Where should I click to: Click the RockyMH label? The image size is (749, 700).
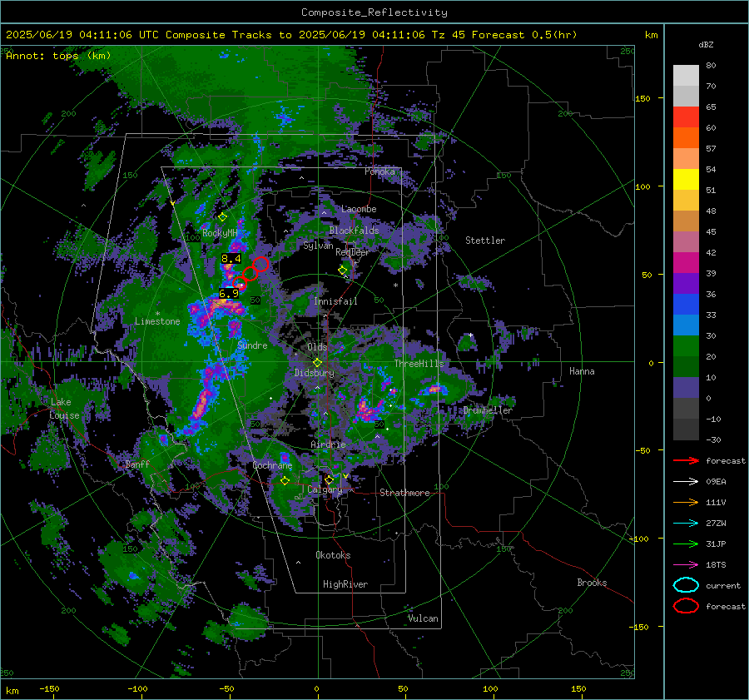[220, 233]
